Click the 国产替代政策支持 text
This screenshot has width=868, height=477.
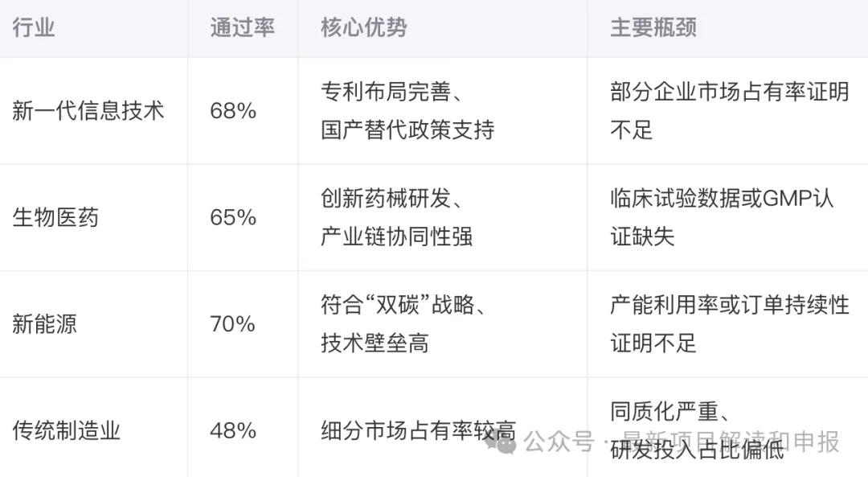tap(407, 130)
